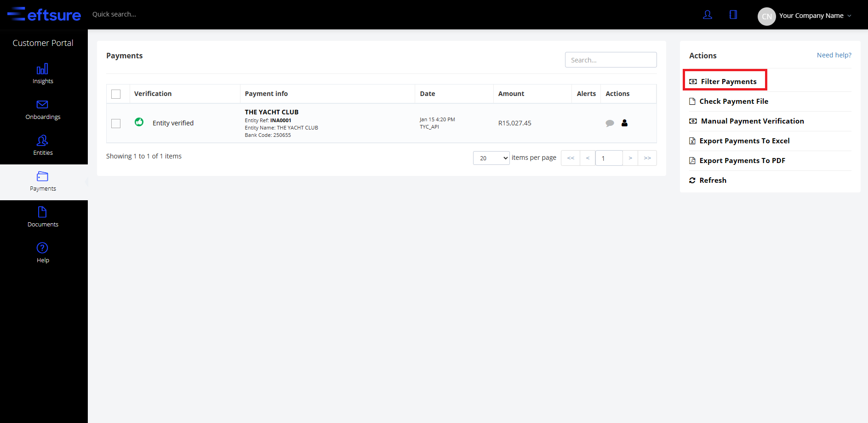Click the person icon in the payment row
Screen dimensions: 868x423
pyautogui.click(x=624, y=123)
